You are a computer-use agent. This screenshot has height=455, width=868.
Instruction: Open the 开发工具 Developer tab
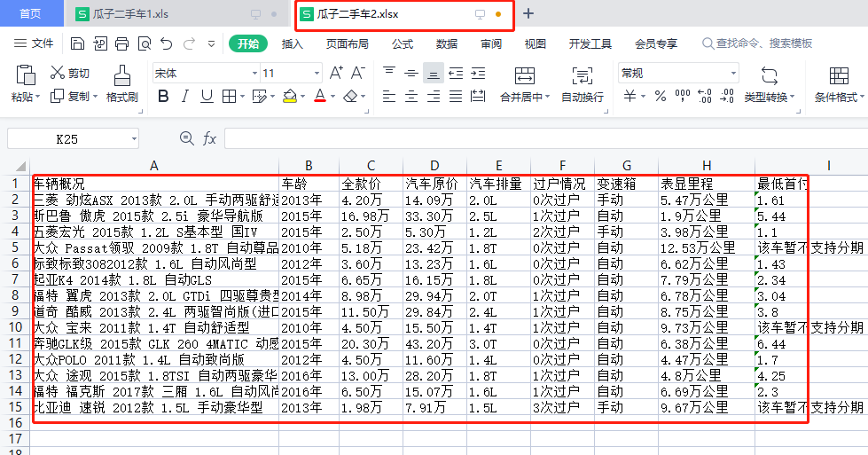click(590, 43)
